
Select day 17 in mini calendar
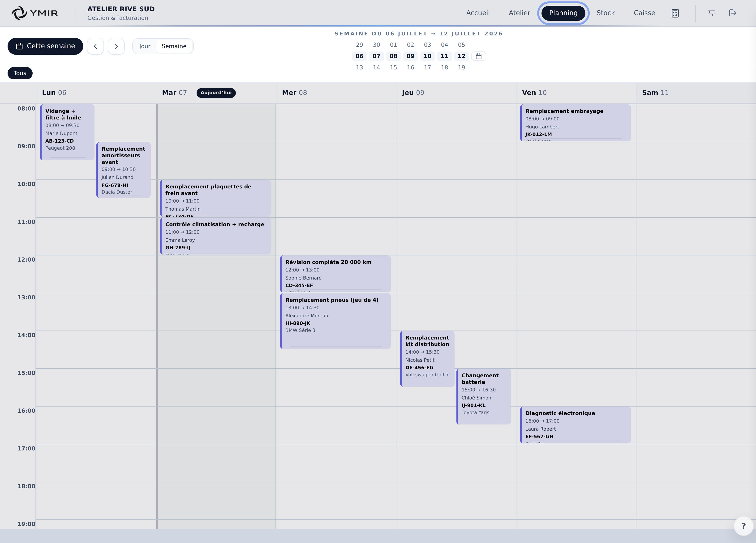[x=427, y=68]
